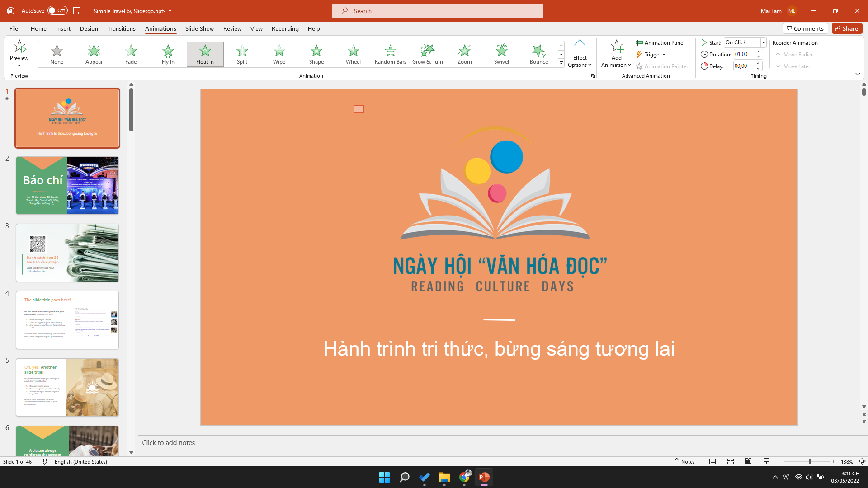
Task: Click slide thumbnail panel scrollbar
Action: coord(131,110)
